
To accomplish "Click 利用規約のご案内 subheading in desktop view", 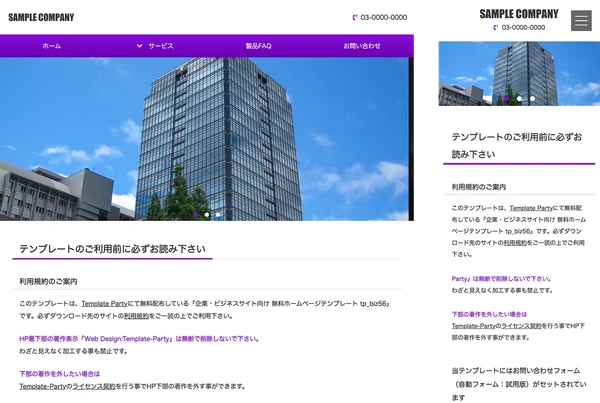I will pos(48,281).
